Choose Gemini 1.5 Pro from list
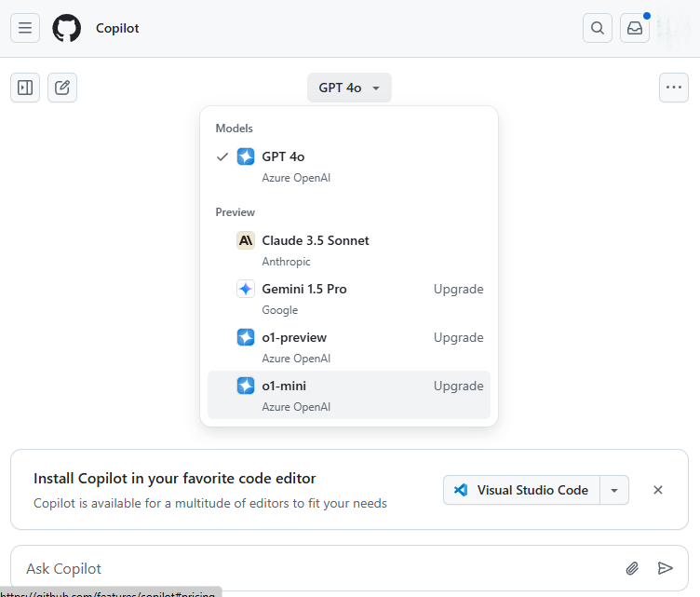 pyautogui.click(x=304, y=289)
